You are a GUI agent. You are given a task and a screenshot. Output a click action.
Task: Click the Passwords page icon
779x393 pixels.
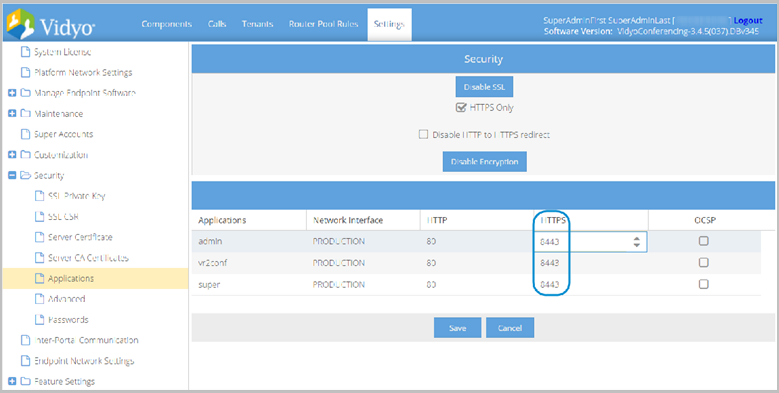tap(39, 319)
